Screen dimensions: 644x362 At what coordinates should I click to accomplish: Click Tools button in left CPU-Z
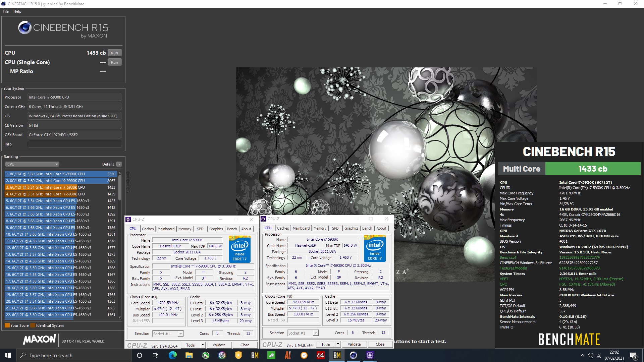(x=191, y=345)
